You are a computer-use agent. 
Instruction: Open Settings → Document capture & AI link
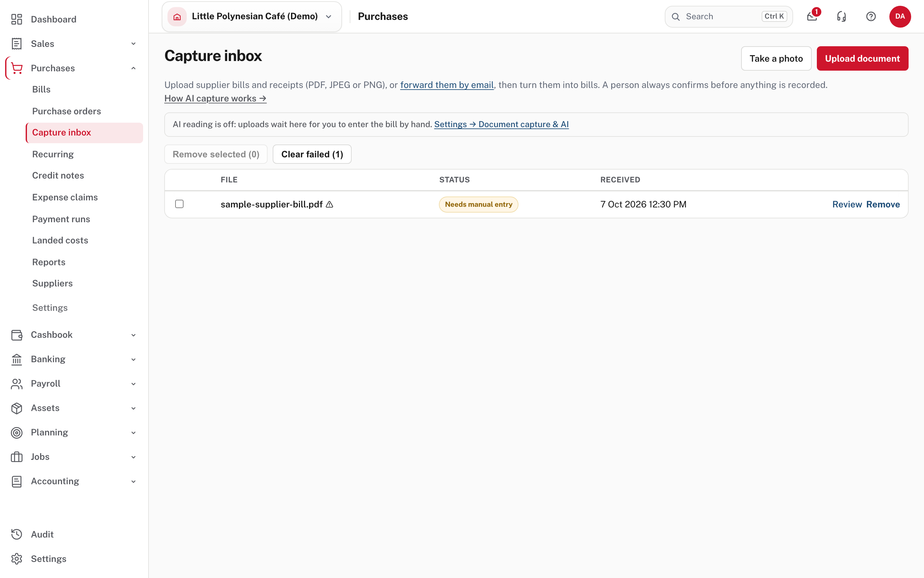click(501, 124)
